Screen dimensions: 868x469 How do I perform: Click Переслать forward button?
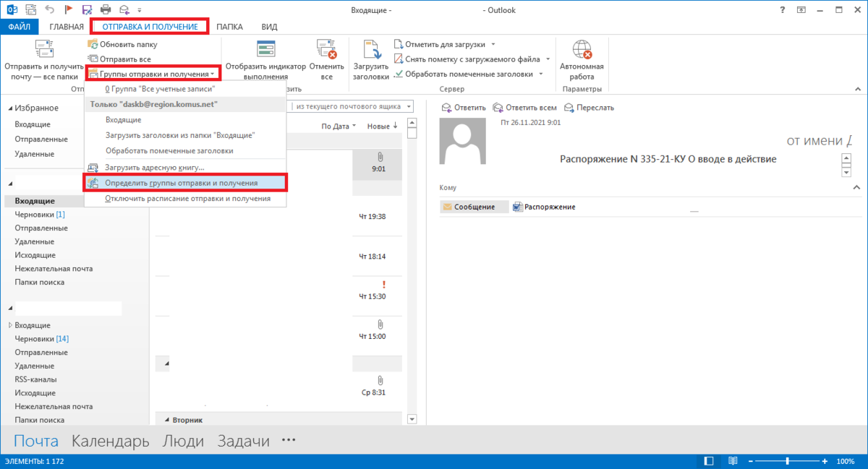[589, 107]
